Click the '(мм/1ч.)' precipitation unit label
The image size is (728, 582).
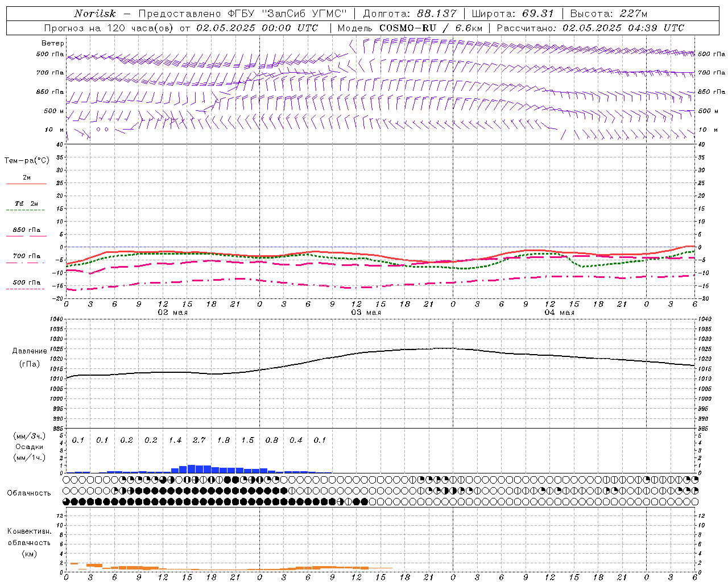pyautogui.click(x=30, y=457)
